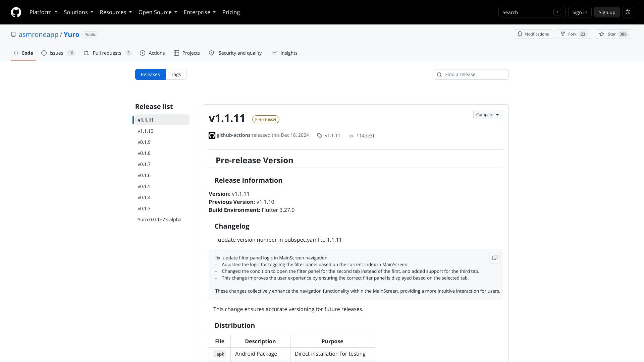Screen dimensions: 644x362
Task: Select v0.1.7 in release list
Action: [x=162, y=164]
